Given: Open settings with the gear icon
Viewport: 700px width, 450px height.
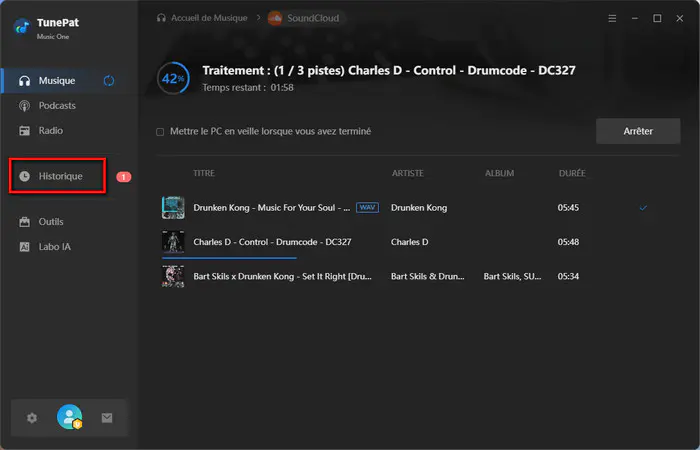Looking at the screenshot, I should [32, 418].
